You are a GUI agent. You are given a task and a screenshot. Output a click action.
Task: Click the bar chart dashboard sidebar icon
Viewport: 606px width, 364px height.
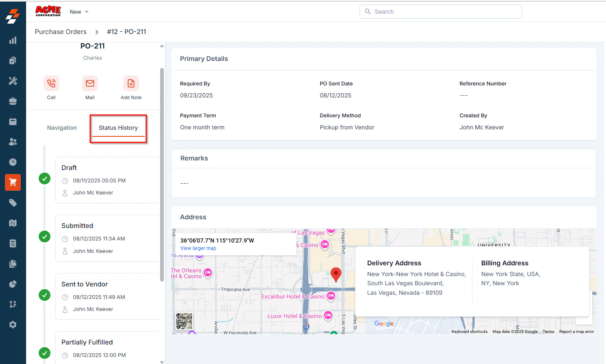pos(13,40)
